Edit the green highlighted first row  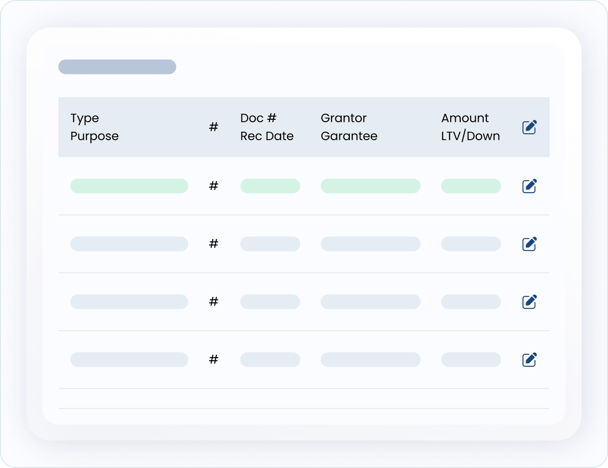(530, 185)
